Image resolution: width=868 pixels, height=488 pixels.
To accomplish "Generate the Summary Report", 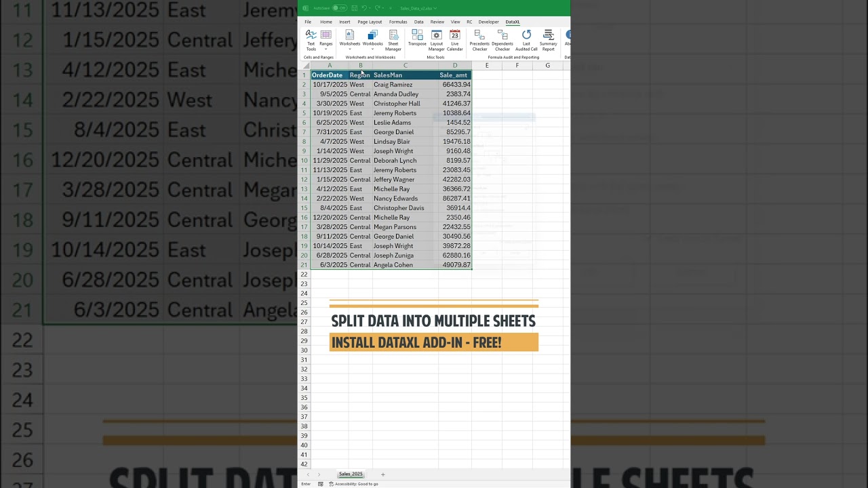I will 548,40.
